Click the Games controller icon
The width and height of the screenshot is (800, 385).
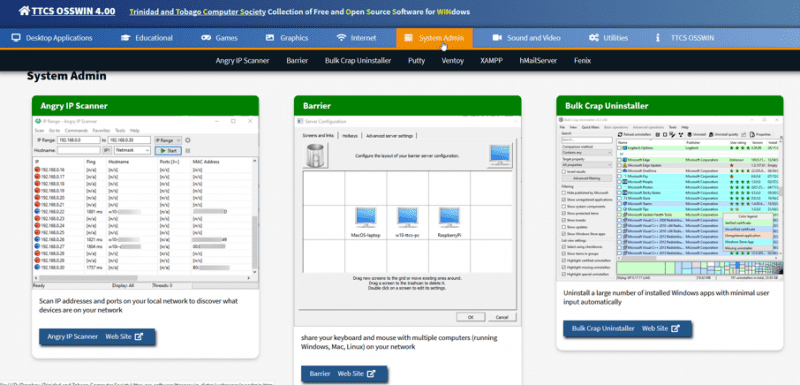click(206, 38)
